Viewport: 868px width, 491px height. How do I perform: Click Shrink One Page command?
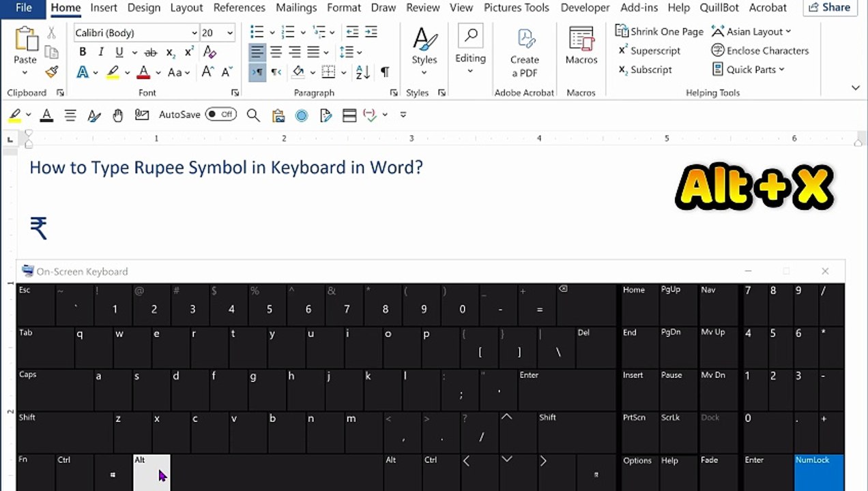click(x=659, y=31)
